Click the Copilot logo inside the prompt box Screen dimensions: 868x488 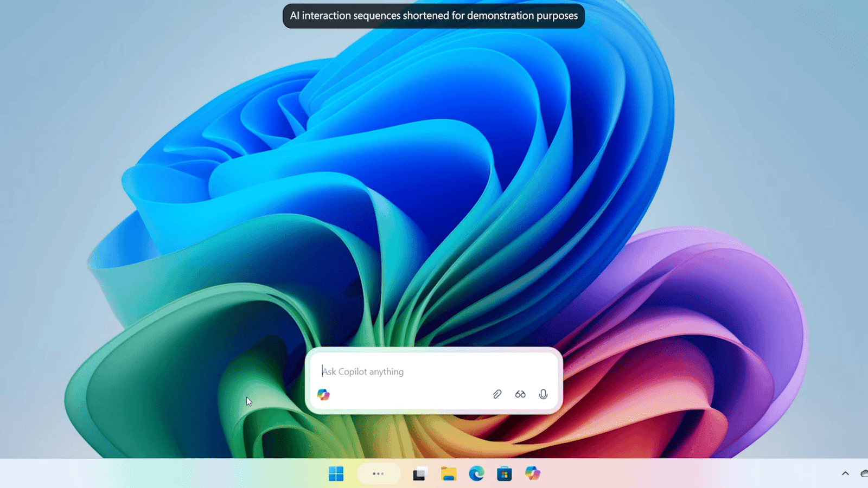tap(323, 395)
